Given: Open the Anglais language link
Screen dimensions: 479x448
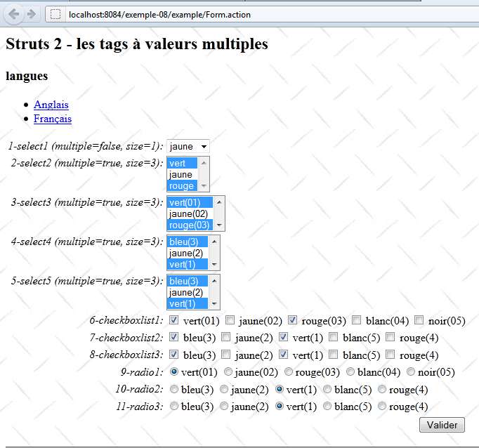Looking at the screenshot, I should point(51,105).
